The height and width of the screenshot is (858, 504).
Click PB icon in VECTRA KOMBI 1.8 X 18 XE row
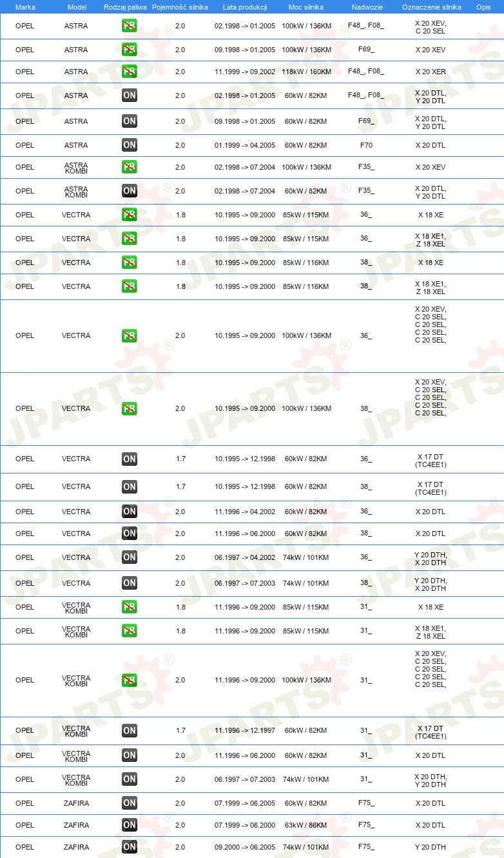pos(130,607)
